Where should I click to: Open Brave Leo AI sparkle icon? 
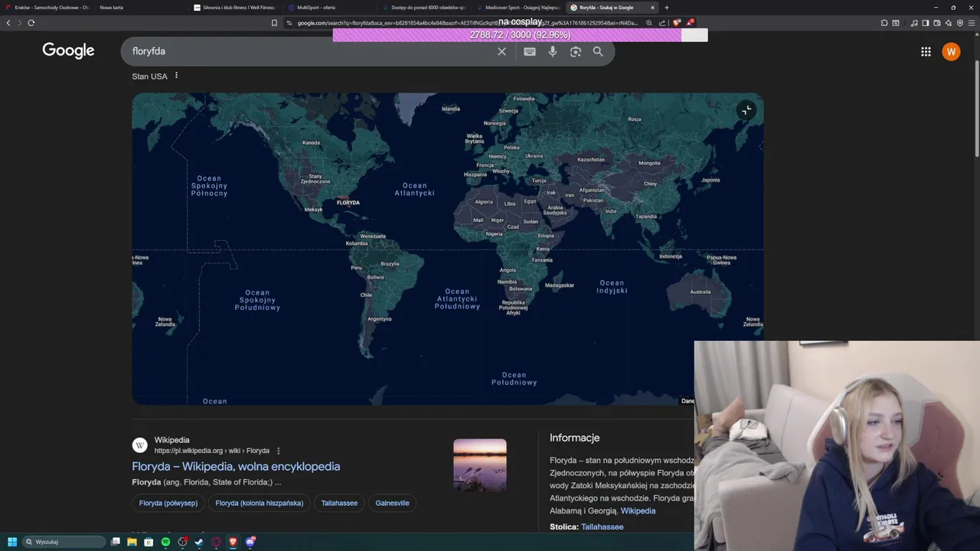coord(949,23)
